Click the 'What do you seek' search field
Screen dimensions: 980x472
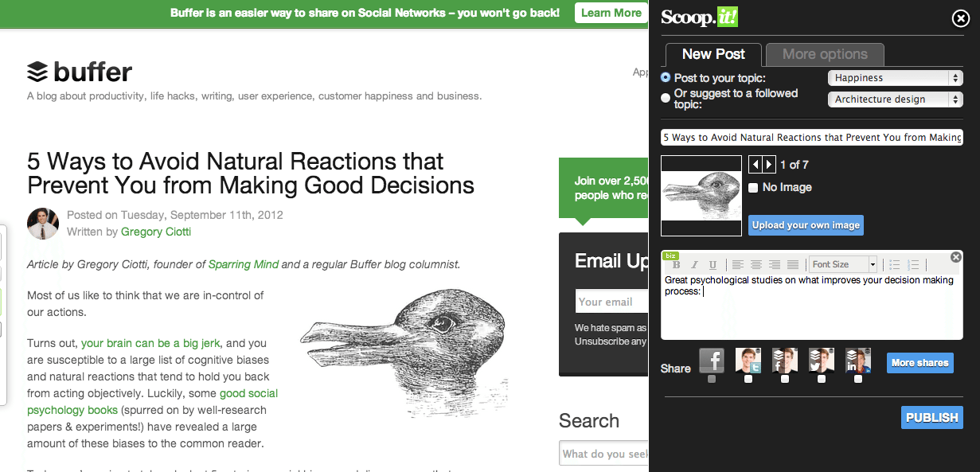[x=603, y=454]
